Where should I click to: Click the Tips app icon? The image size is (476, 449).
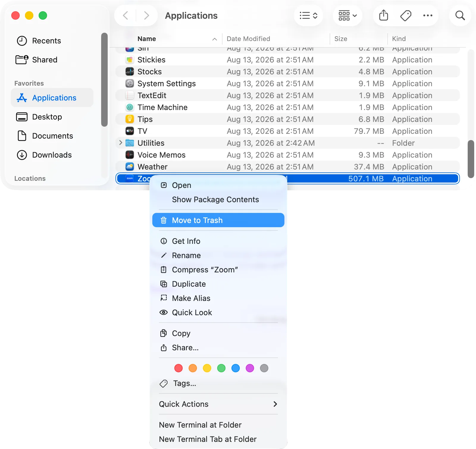tap(130, 119)
